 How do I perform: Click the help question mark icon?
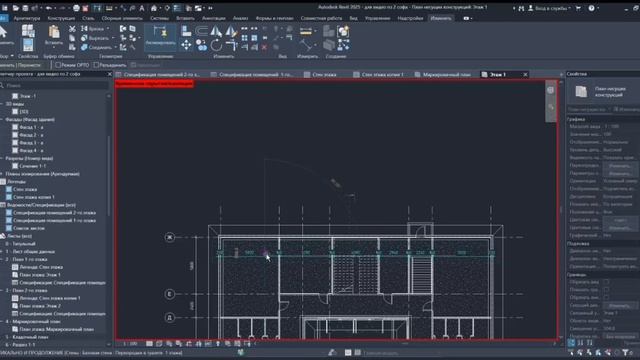pyautogui.click(x=591, y=8)
